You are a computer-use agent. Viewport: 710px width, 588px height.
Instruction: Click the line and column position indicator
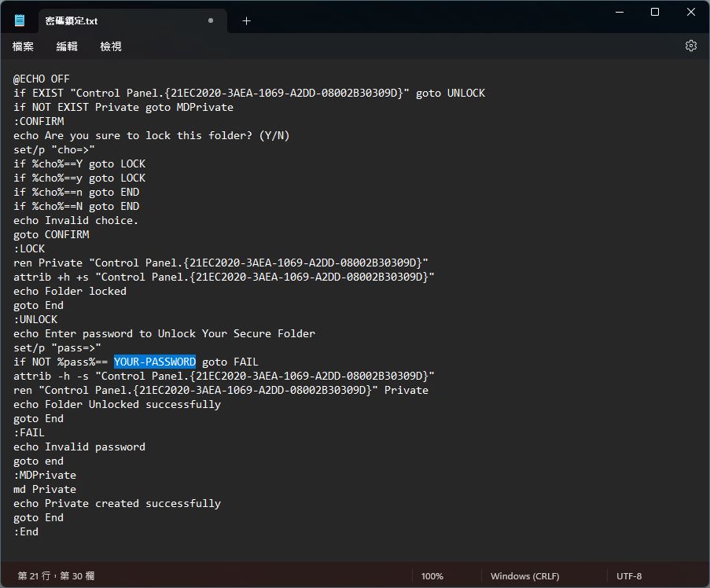[56, 575]
